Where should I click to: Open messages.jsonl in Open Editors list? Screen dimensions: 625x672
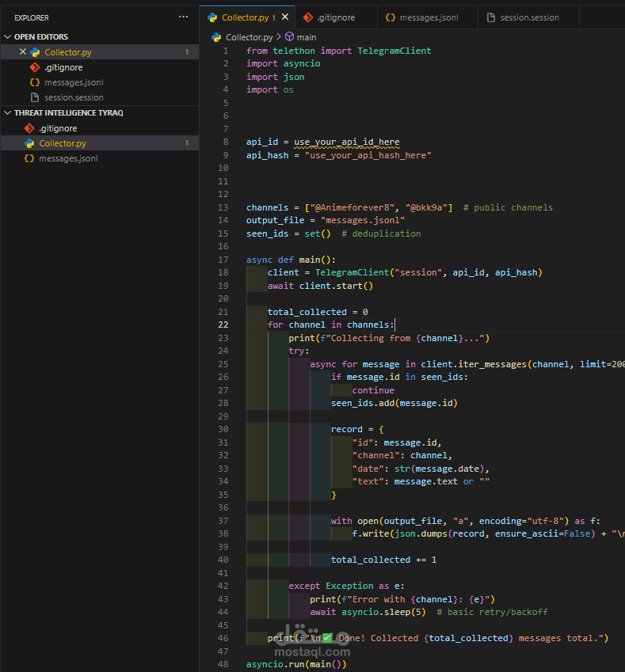[x=100, y=82]
